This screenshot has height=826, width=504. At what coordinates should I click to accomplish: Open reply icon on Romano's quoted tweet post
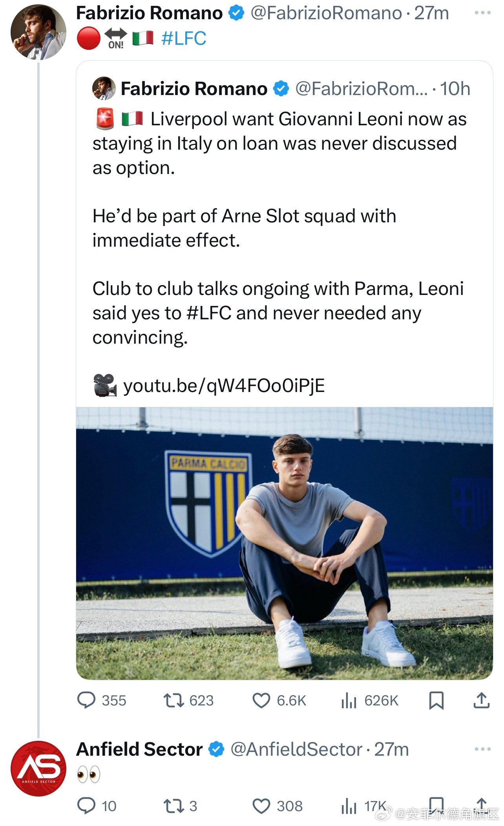pos(86,700)
